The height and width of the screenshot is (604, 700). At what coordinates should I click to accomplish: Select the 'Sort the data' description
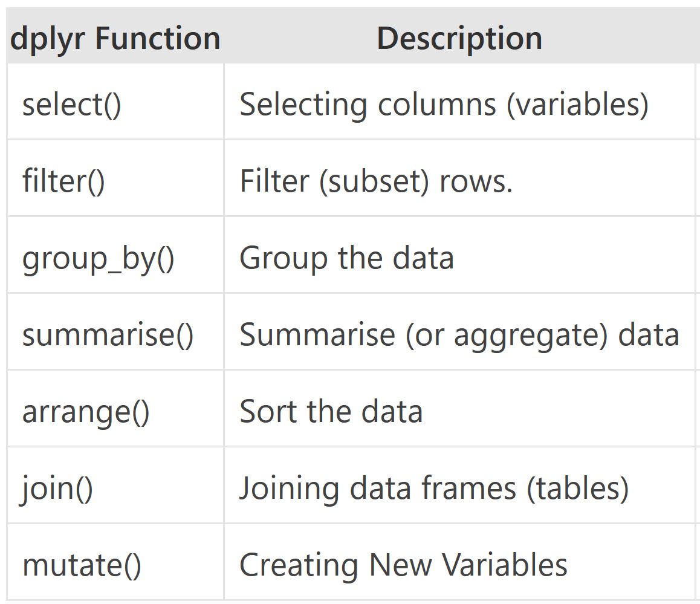pos(331,412)
